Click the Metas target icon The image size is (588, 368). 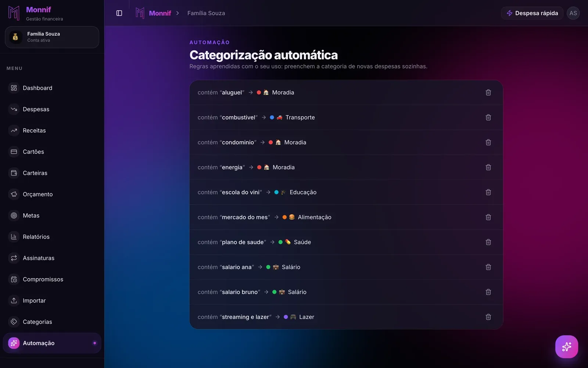pos(14,216)
